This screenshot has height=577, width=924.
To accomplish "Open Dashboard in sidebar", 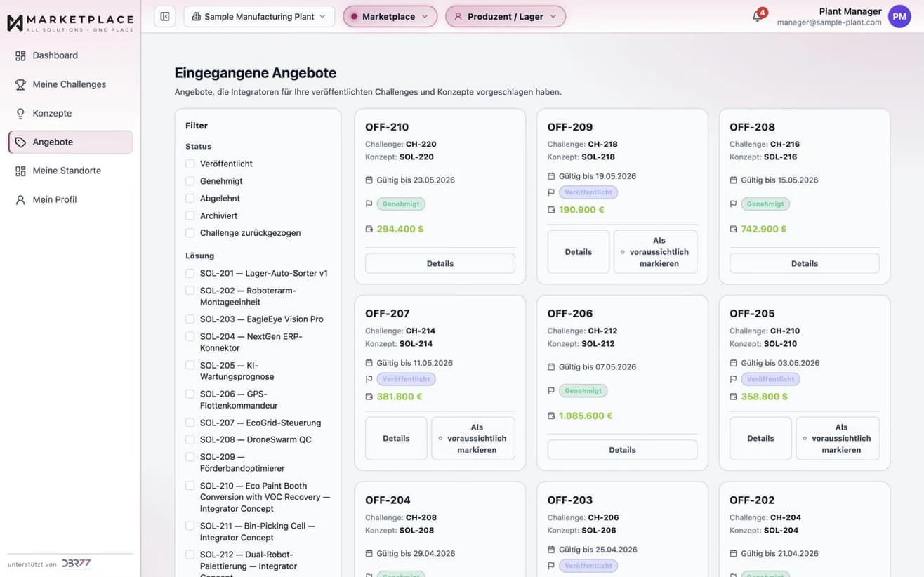I will click(x=70, y=55).
